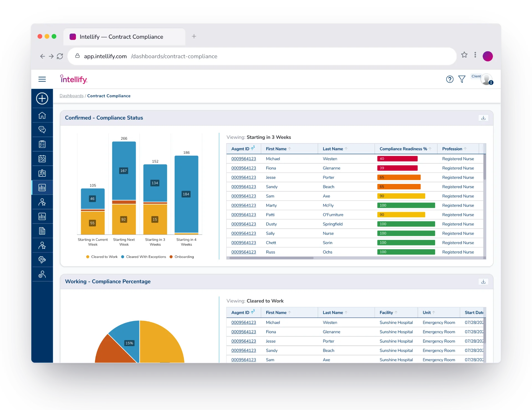Download the Confirmed Compliance Status panel

tap(483, 118)
